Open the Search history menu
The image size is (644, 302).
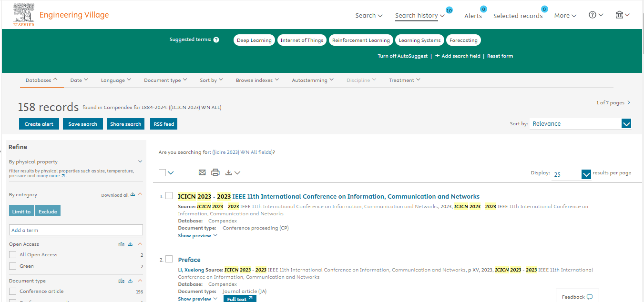(x=420, y=16)
